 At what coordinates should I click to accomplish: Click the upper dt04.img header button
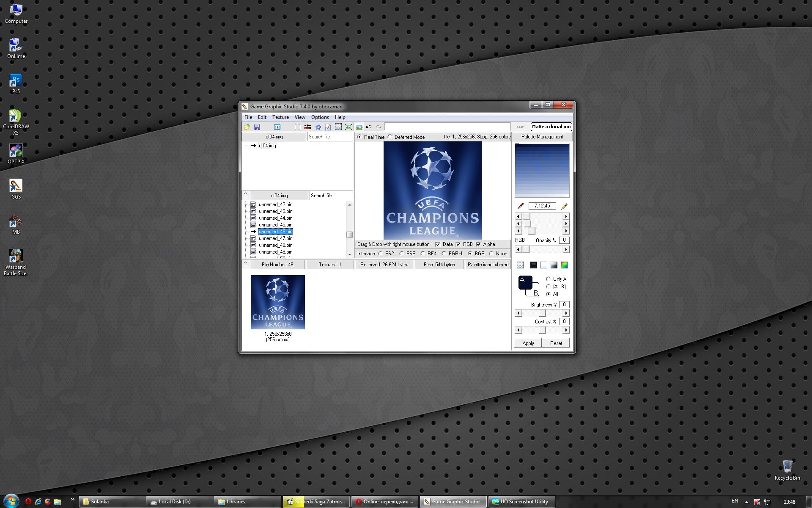point(274,137)
